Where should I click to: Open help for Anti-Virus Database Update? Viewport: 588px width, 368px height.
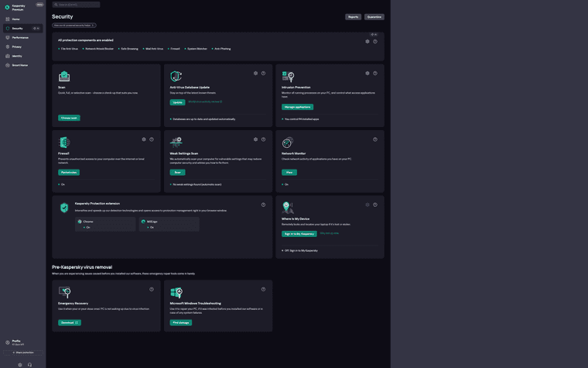(263, 74)
